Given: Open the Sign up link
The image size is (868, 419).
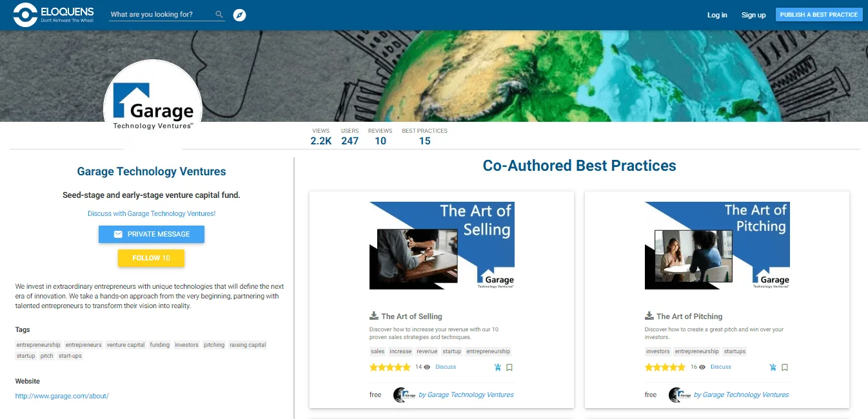Looking at the screenshot, I should tap(753, 15).
